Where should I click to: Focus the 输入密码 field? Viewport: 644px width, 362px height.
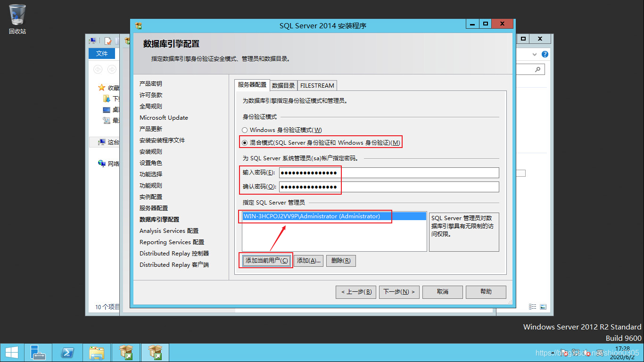coord(389,173)
